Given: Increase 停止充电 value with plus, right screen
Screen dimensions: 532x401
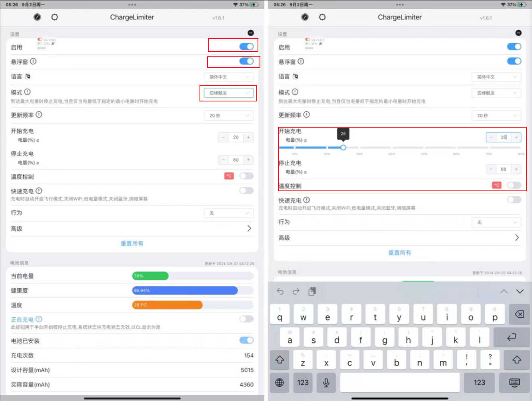Looking at the screenshot, I should click(x=516, y=169).
